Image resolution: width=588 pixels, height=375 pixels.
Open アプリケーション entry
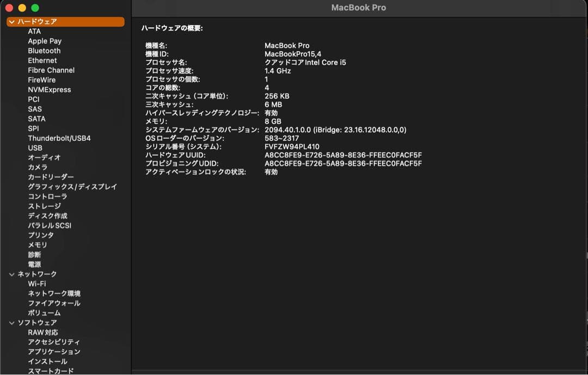pyautogui.click(x=54, y=352)
